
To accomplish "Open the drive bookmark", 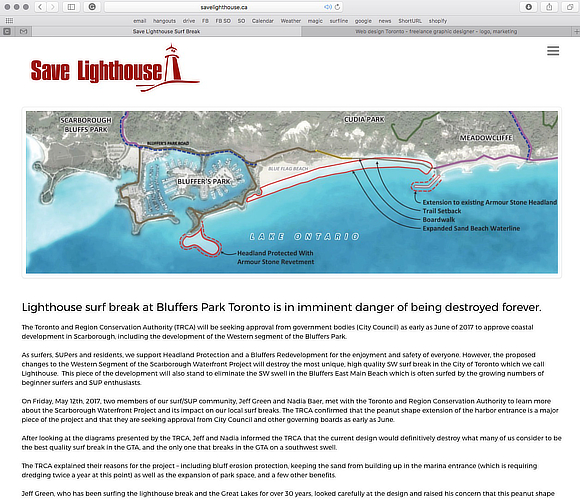I will tap(189, 21).
